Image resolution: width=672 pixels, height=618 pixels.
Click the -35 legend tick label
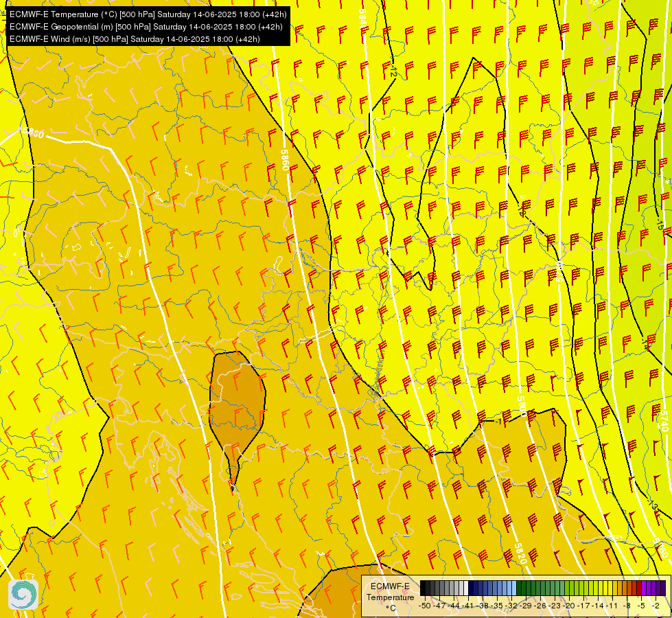pos(497,606)
